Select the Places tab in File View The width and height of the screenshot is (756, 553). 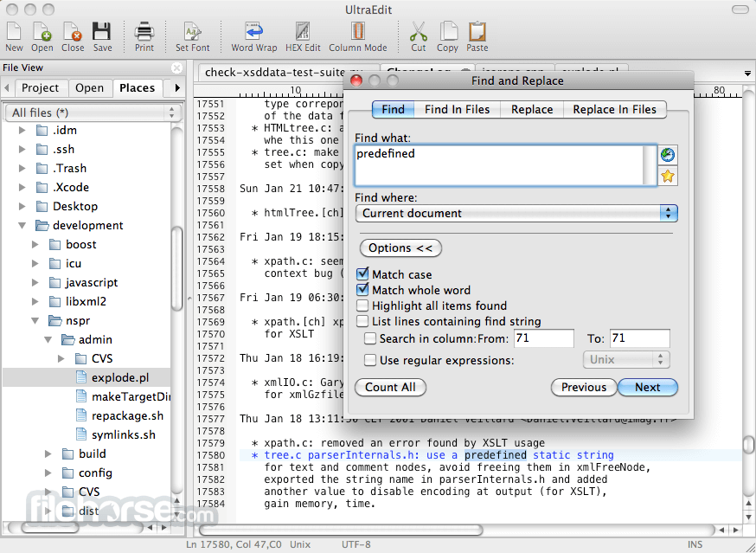click(x=137, y=87)
